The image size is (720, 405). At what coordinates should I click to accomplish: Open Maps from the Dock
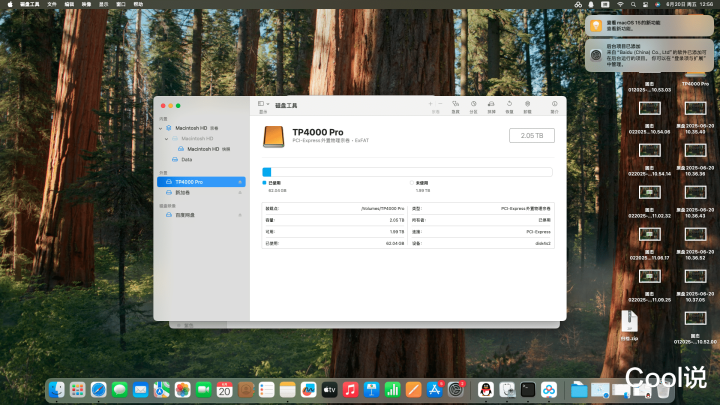click(162, 390)
